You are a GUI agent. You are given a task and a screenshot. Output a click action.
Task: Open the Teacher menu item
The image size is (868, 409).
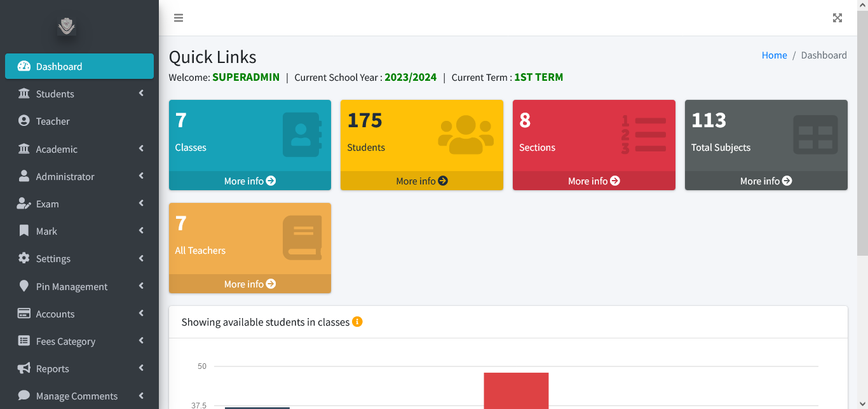(79, 121)
